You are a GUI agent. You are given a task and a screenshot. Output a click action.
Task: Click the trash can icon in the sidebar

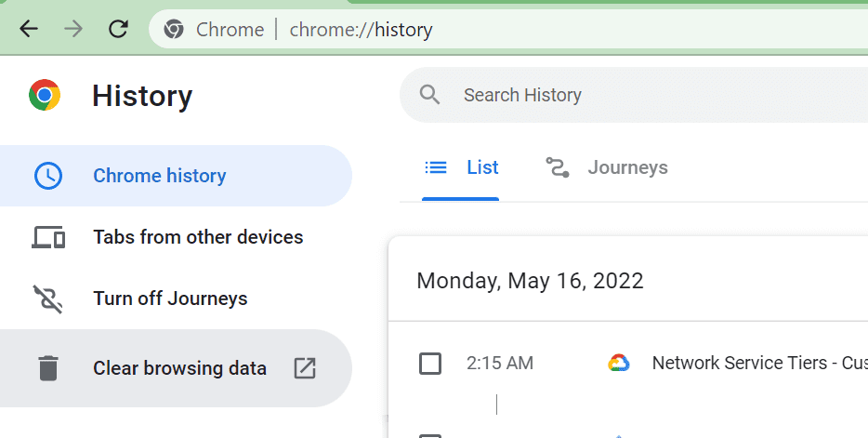pyautogui.click(x=48, y=368)
